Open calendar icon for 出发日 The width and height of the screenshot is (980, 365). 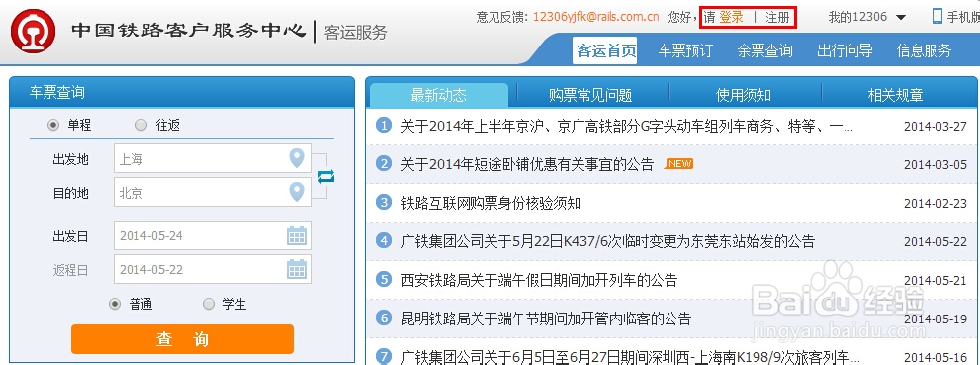tap(297, 235)
